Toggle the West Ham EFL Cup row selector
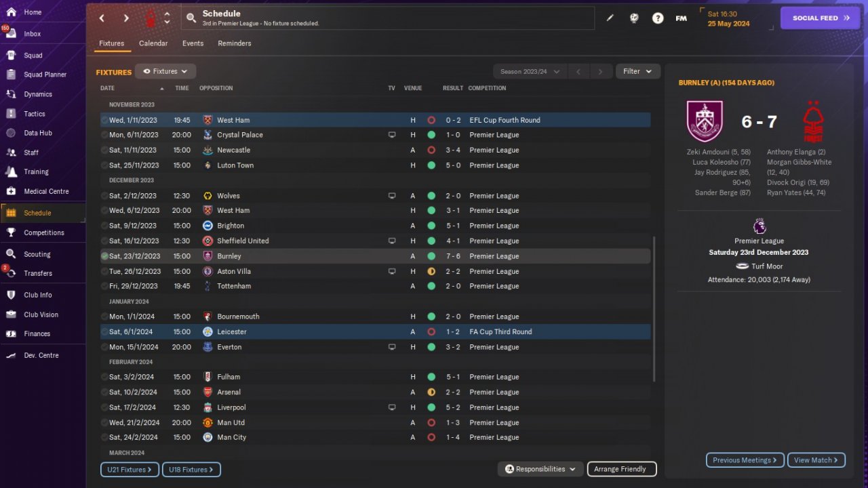The width and height of the screenshot is (868, 488). (104, 120)
